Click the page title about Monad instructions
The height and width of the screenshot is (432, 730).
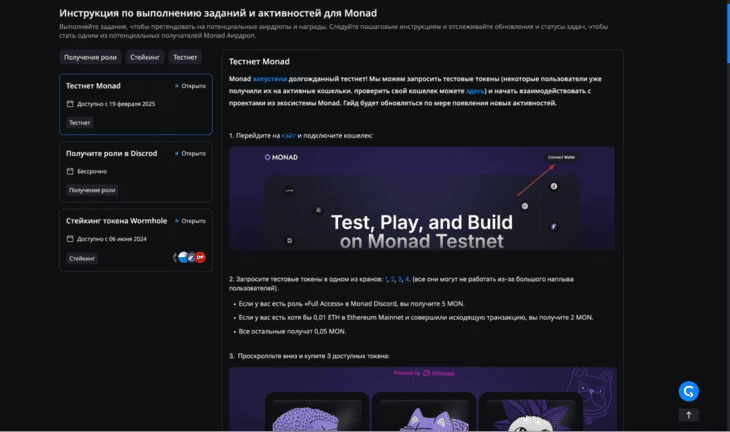click(x=218, y=14)
